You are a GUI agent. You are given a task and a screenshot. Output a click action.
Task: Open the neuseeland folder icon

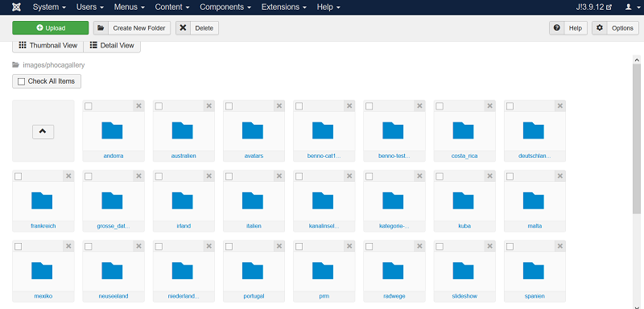[112, 271]
